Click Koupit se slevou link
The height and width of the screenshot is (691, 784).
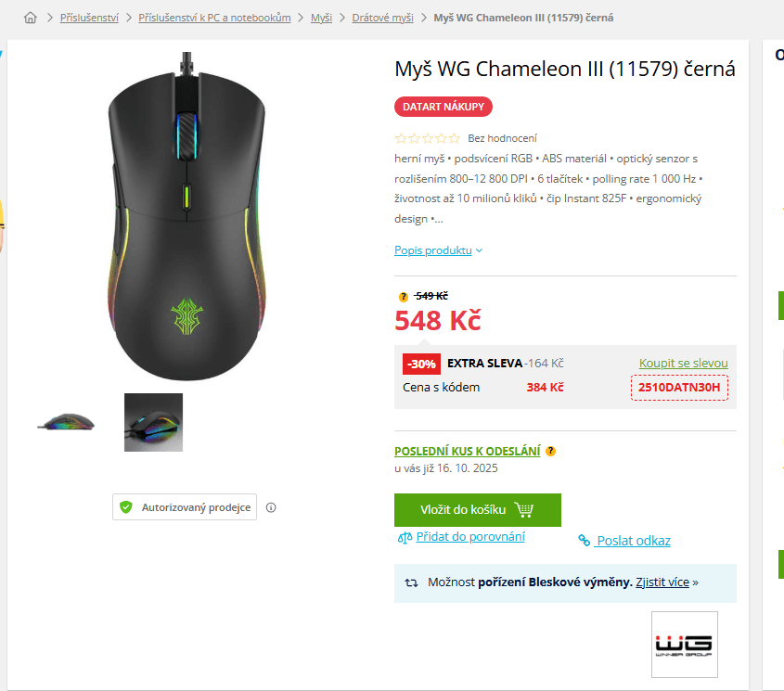(x=683, y=363)
